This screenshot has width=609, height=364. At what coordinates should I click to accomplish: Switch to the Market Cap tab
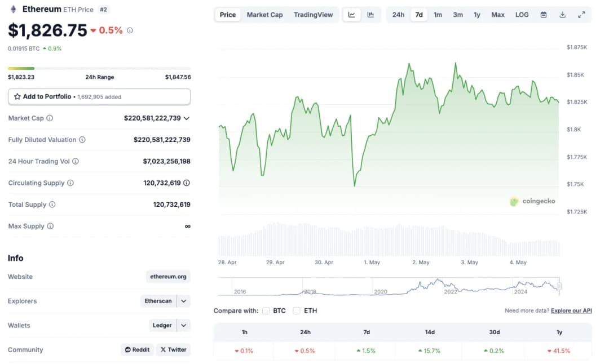264,15
